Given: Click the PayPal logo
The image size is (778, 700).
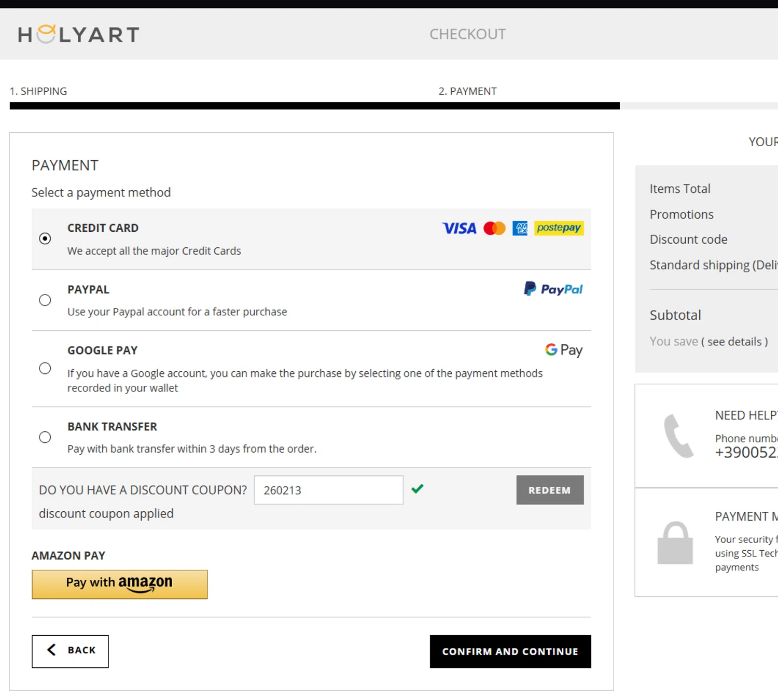Looking at the screenshot, I should click(x=553, y=289).
